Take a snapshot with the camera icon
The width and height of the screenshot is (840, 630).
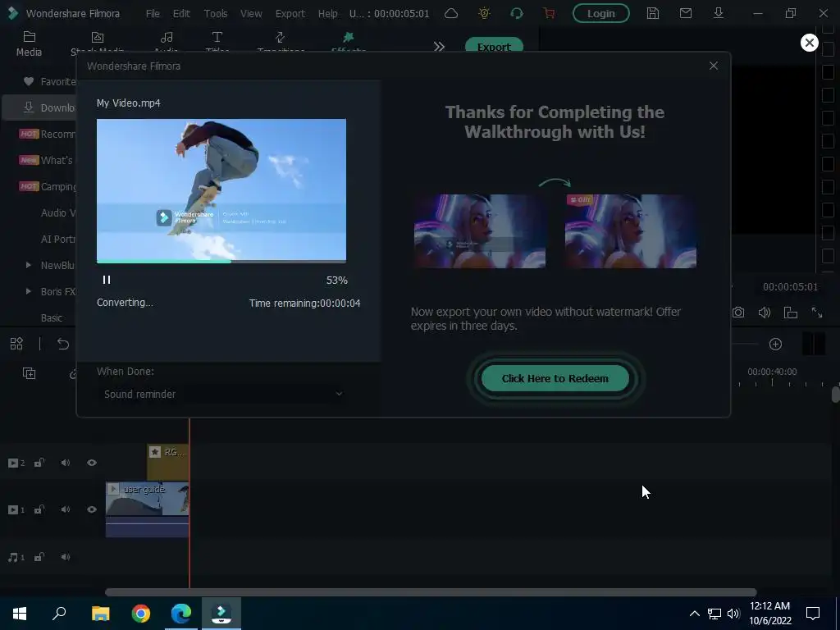click(738, 313)
